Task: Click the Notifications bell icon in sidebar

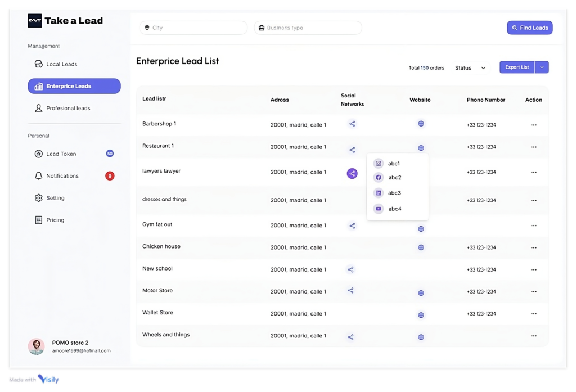Action: [39, 176]
